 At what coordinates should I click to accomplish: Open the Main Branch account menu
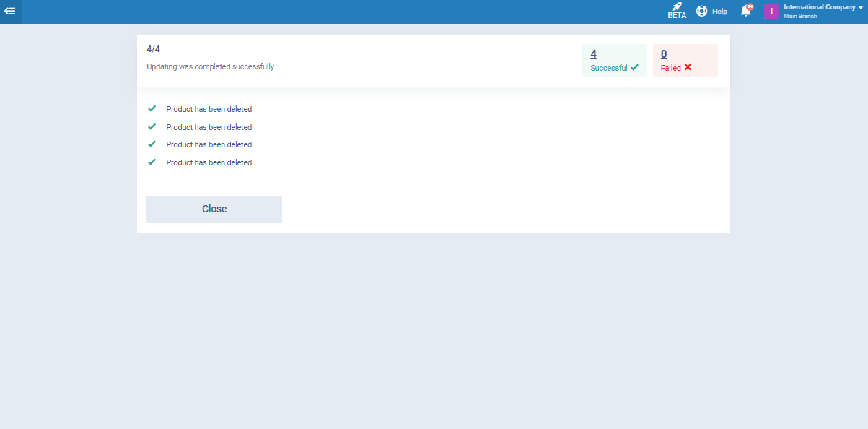click(x=800, y=16)
